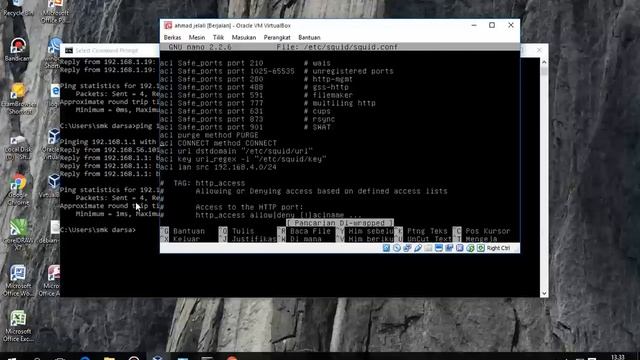The width and height of the screenshot is (640, 360).
Task: Click the '^O Tulis' nano shortcut
Action: (236, 231)
